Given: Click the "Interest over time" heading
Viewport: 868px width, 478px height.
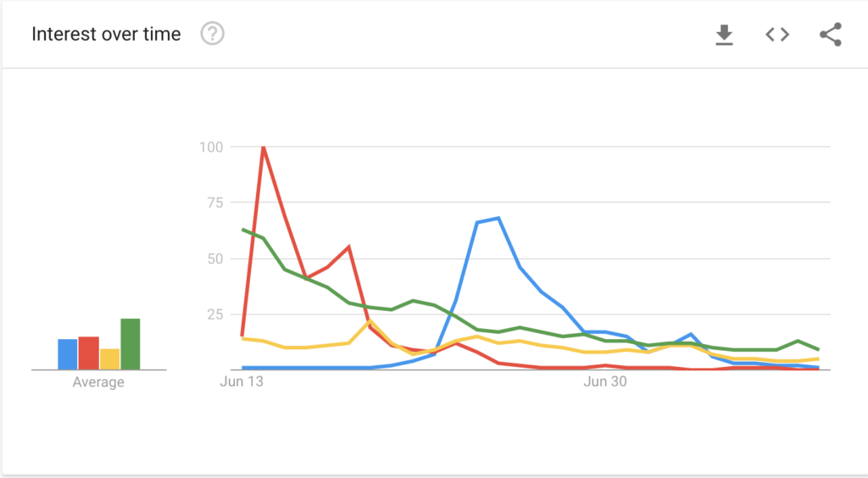Looking at the screenshot, I should pos(106,35).
